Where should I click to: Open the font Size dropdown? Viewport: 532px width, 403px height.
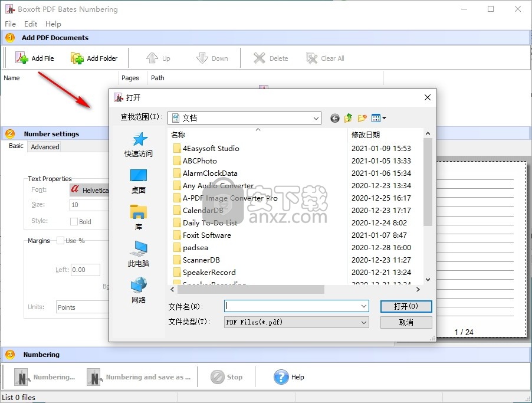pos(89,205)
